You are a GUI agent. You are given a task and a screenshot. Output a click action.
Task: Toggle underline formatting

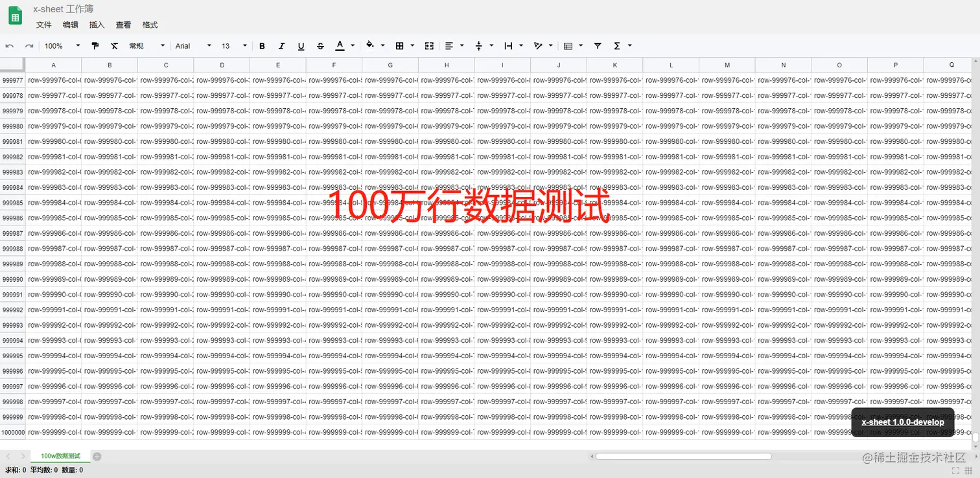[301, 45]
